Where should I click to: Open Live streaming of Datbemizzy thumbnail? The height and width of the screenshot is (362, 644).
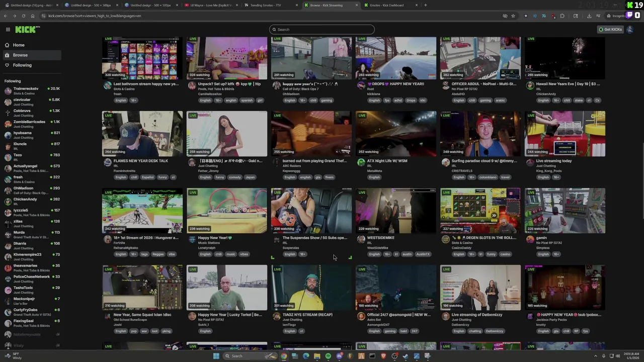480,288
